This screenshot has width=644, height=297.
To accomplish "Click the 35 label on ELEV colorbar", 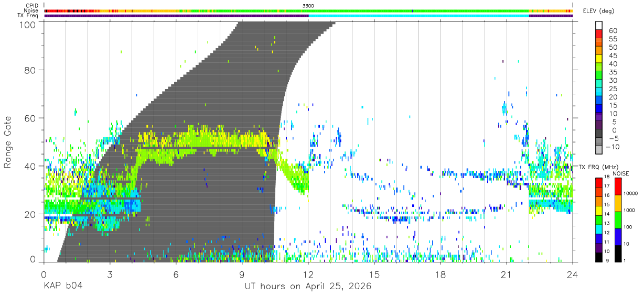I will tap(612, 72).
